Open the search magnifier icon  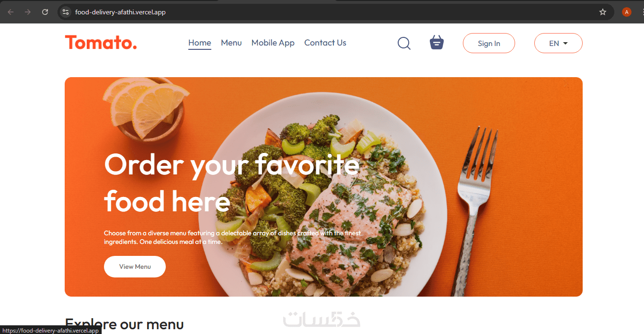point(404,44)
